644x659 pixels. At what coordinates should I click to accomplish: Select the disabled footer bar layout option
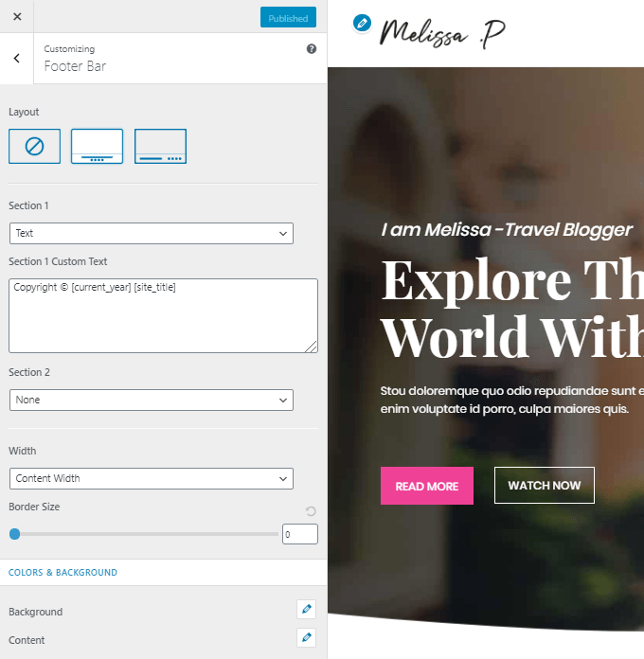[x=34, y=146]
